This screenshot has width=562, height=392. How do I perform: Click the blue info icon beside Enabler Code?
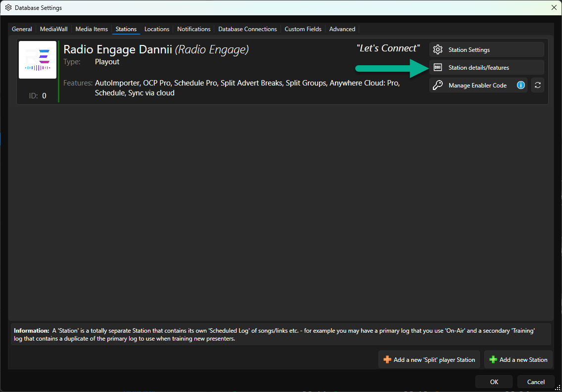click(x=521, y=85)
